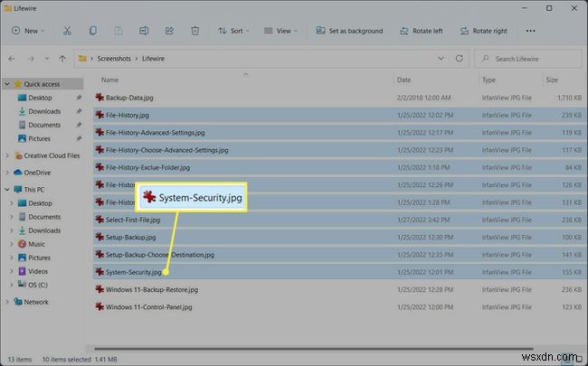Click the IrfanView icon of Backup-Data.jpg
Viewport: 588px width, 366px height.
(100, 98)
